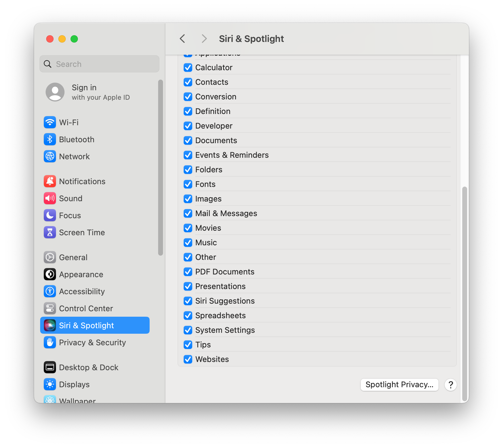Viewport: 503px width, 448px height.
Task: Click the Focus moon icon
Action: [x=50, y=215]
